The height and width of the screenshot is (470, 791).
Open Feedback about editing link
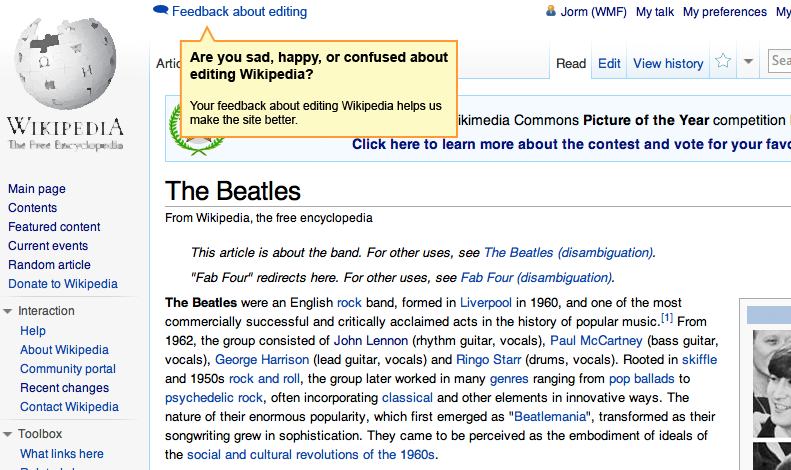point(239,12)
